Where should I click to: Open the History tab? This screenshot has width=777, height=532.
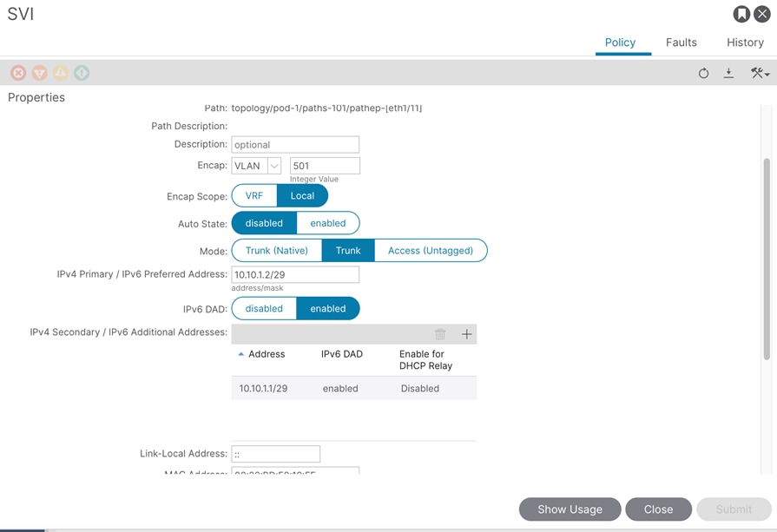[x=745, y=42]
